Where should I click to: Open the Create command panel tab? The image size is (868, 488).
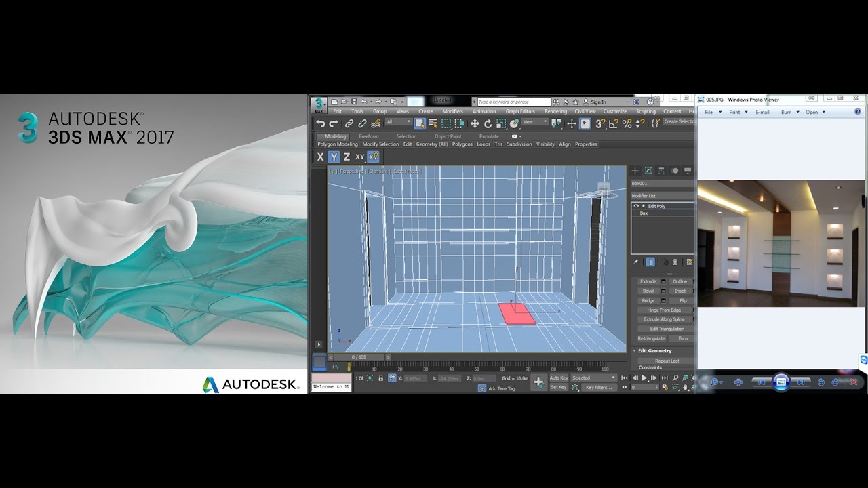point(635,171)
